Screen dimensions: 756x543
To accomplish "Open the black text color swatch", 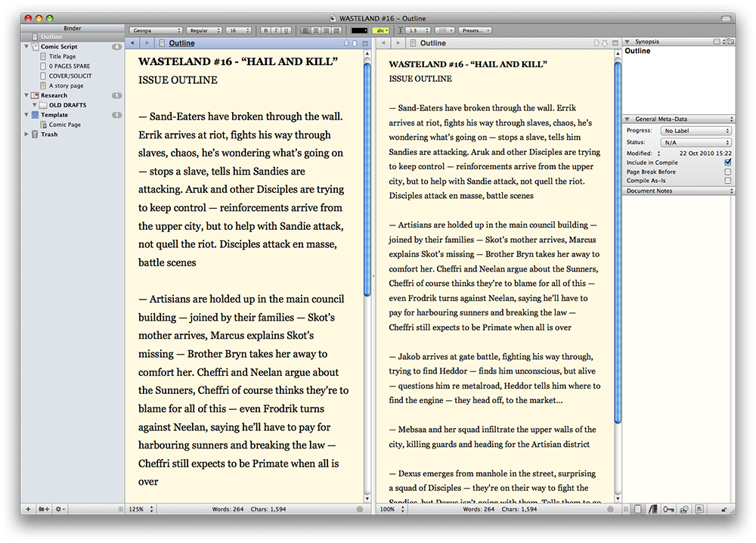I will pos(359,31).
